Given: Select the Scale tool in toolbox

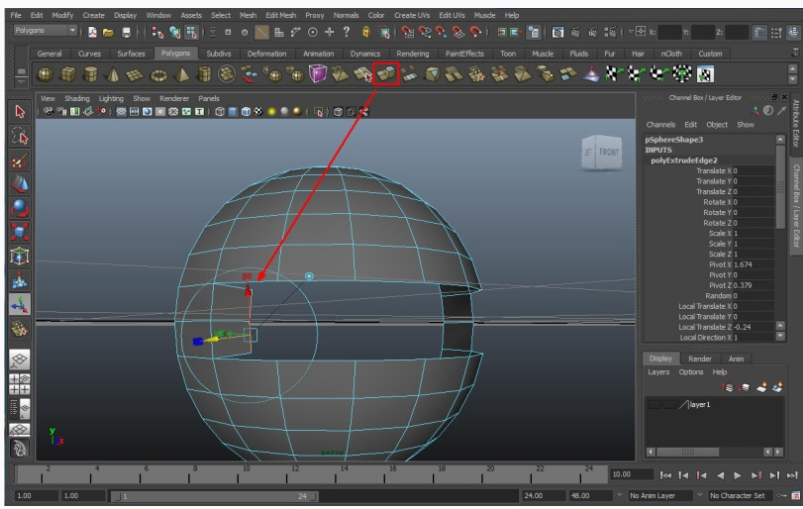Looking at the screenshot, I should tap(19, 231).
